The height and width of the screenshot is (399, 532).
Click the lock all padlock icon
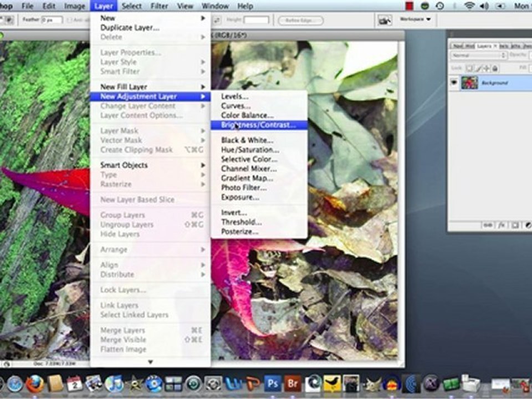tap(495, 68)
